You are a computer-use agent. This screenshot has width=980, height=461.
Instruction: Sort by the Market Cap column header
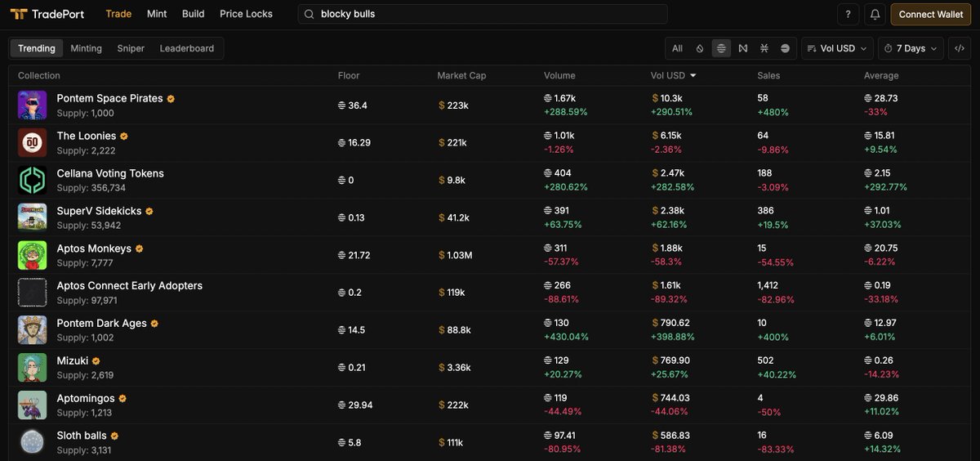coord(461,75)
